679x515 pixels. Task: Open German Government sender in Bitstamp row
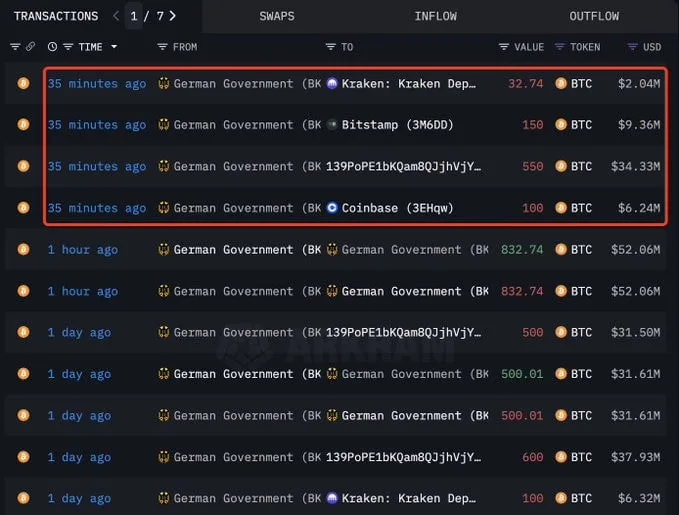click(x=247, y=125)
